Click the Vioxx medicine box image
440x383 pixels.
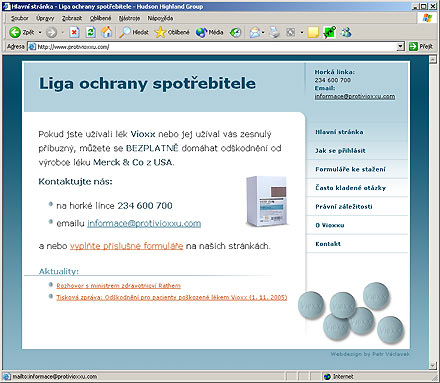coord(267,201)
